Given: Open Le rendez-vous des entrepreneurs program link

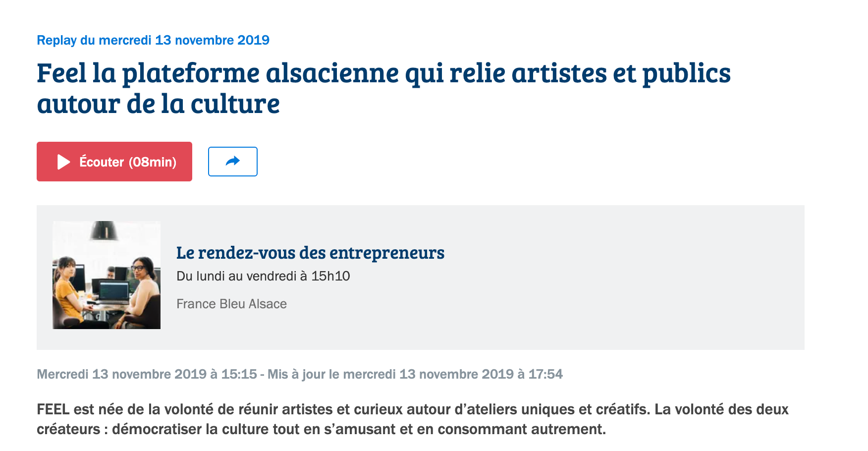Looking at the screenshot, I should [310, 253].
